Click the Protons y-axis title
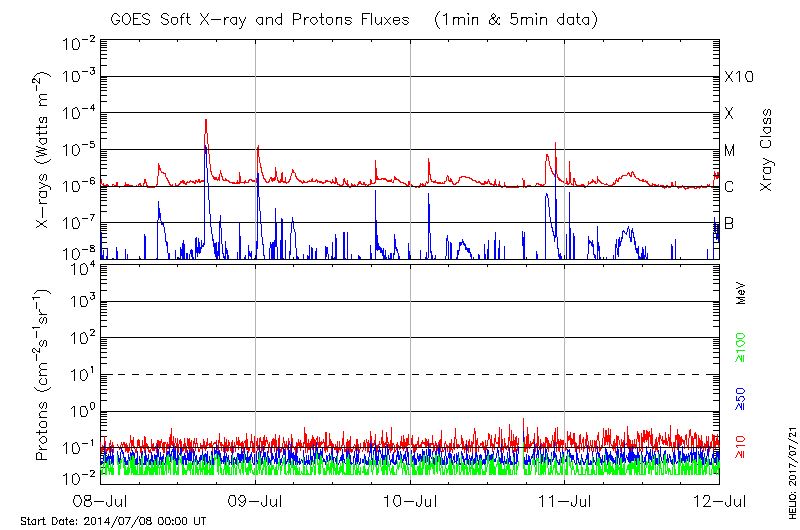The width and height of the screenshot is (800, 530). 45,375
